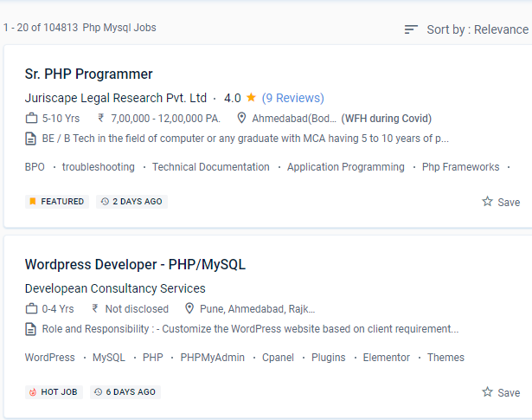
Task: Click rupee icon beside 7,00,000 salary
Action: (x=101, y=119)
